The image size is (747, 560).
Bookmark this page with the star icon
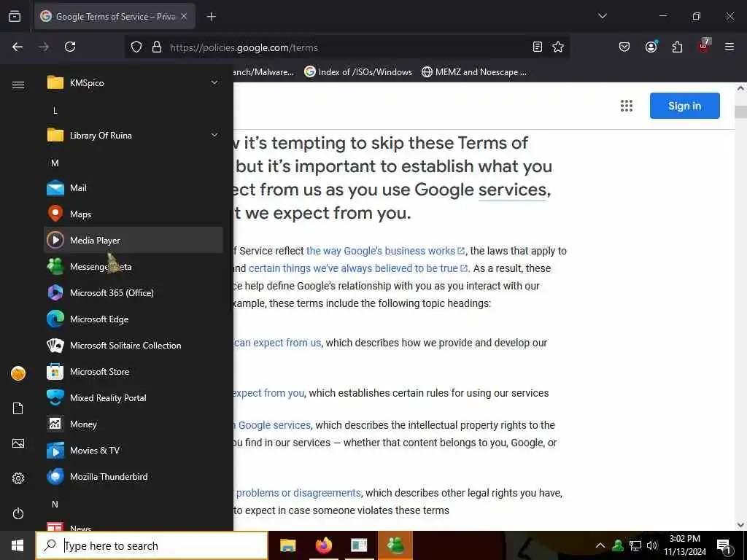click(558, 47)
